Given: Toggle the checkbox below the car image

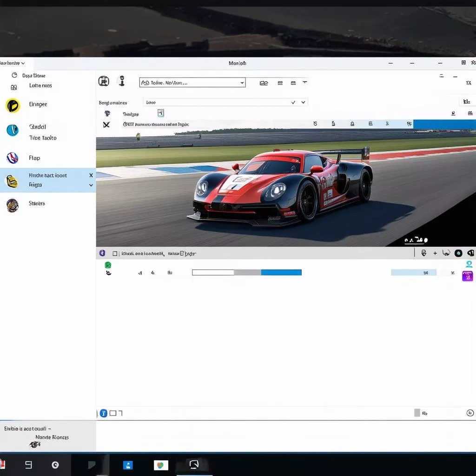Looking at the screenshot, I should pyautogui.click(x=115, y=254).
